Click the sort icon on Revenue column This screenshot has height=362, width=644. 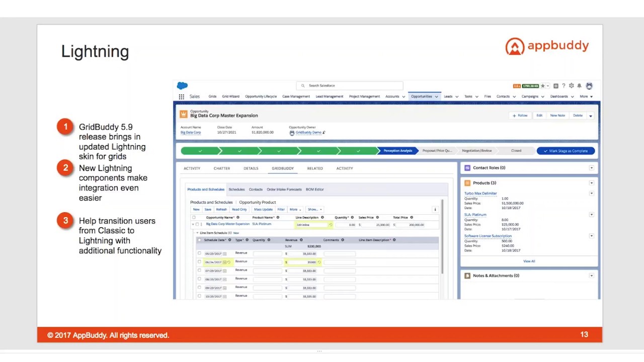click(301, 240)
